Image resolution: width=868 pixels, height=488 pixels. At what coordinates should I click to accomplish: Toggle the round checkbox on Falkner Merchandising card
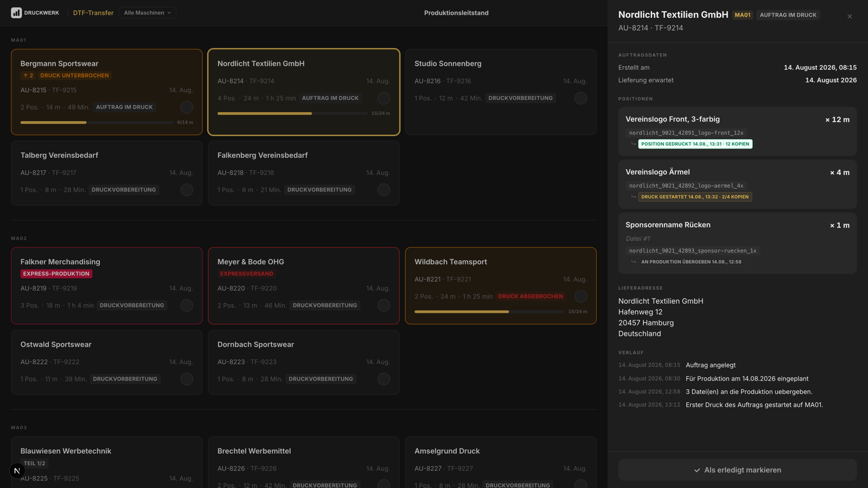click(x=187, y=305)
